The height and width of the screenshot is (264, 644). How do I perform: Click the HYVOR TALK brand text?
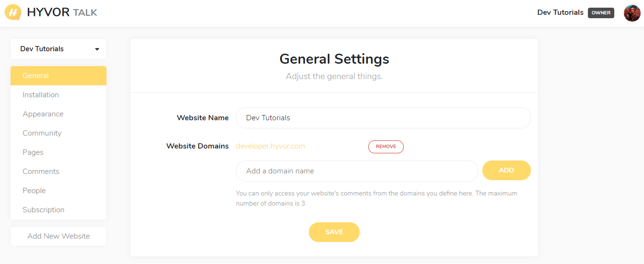(62, 12)
